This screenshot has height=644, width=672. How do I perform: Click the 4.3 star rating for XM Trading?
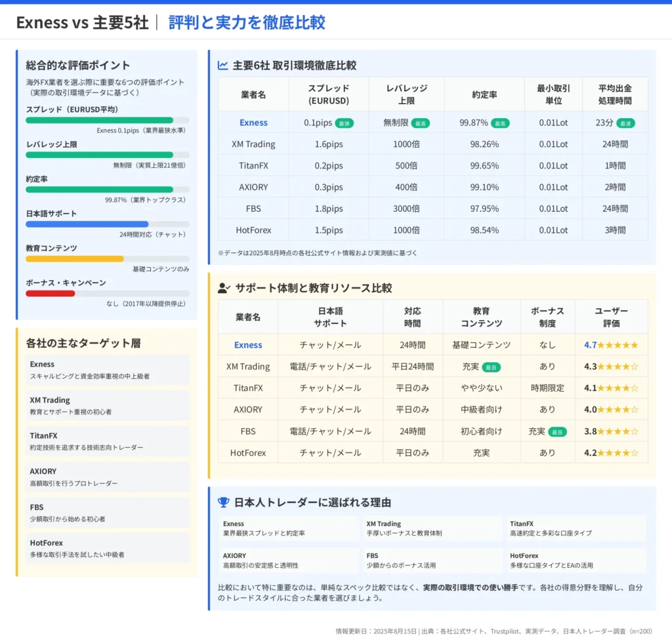(x=611, y=367)
